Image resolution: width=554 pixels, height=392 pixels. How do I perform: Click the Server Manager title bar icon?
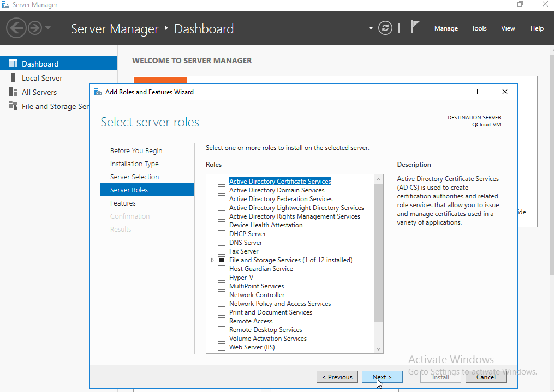(5, 4)
